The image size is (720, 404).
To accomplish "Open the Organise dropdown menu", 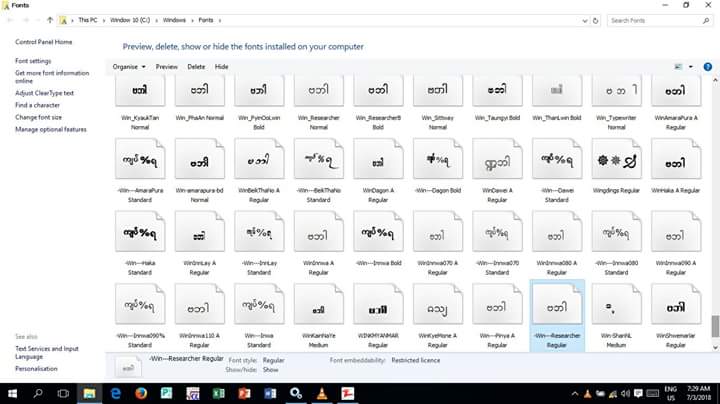I will point(129,67).
